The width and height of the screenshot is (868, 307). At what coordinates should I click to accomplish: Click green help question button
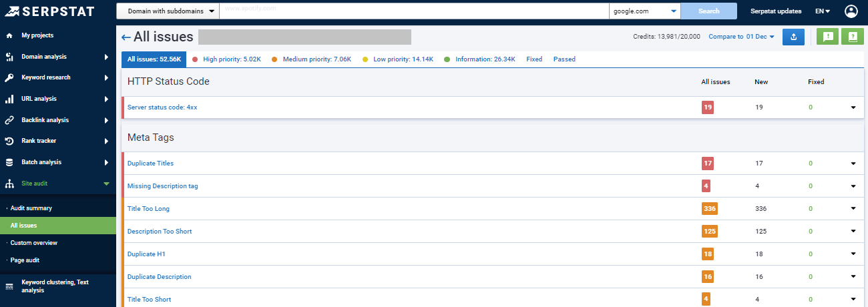point(853,37)
